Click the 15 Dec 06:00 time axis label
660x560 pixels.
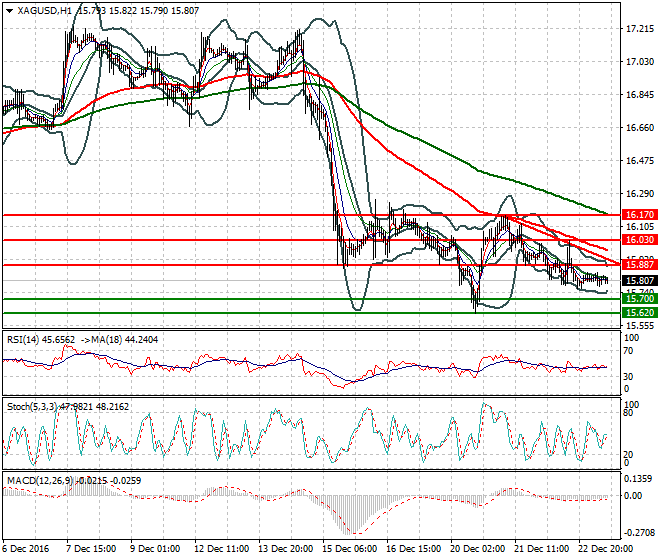pyautogui.click(x=349, y=549)
